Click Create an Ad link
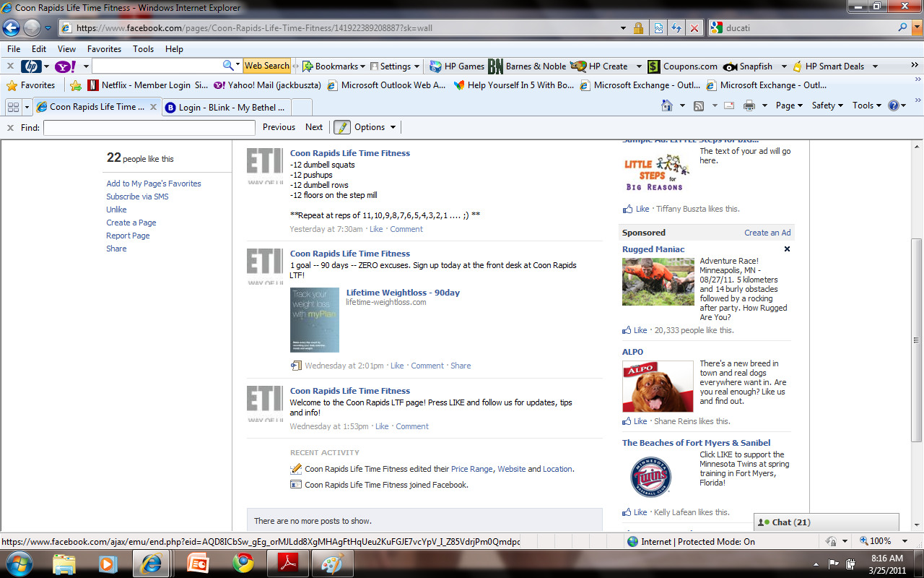 (767, 233)
